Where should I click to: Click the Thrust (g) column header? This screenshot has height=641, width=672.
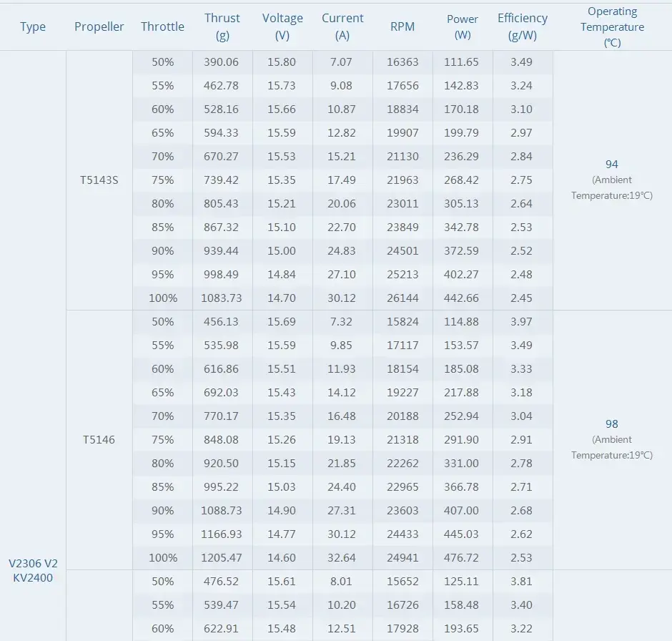pyautogui.click(x=222, y=26)
